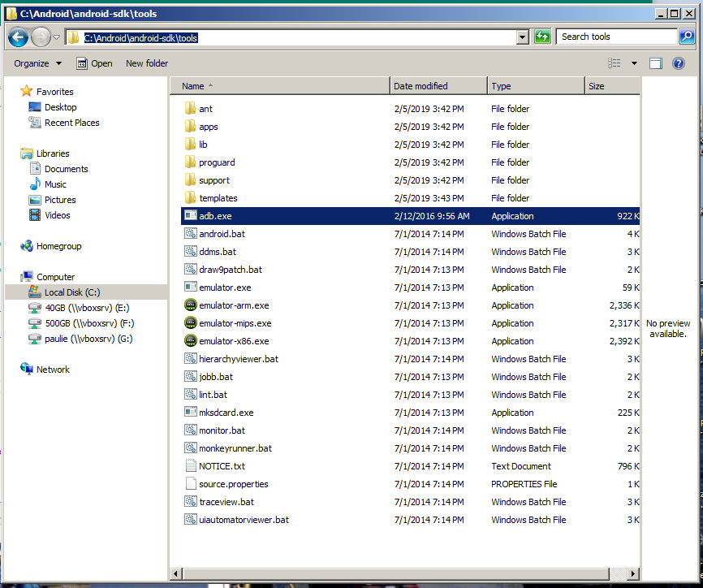Viewport: 703px width, 588px height.
Task: Sort by the Size column header
Action: 612,86
